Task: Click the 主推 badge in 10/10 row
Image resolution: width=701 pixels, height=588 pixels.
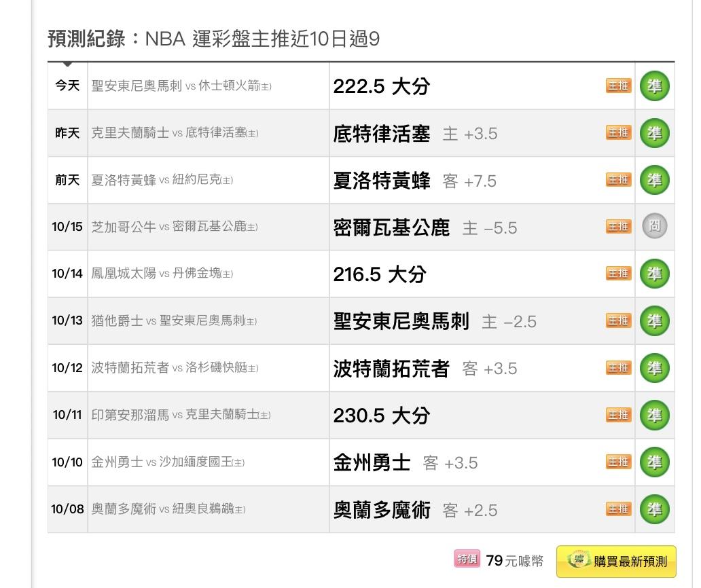Action: tap(619, 462)
